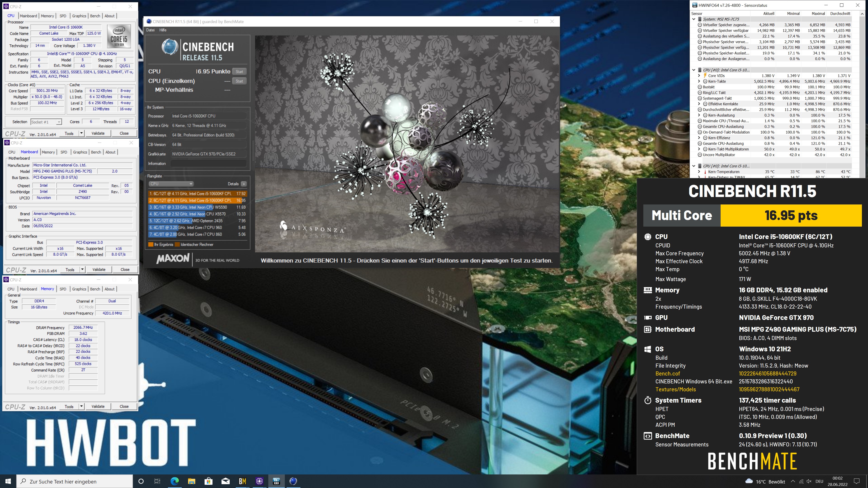The height and width of the screenshot is (488, 868).
Task: Switch to BenchMate via its taskbar icon
Action: [242, 481]
